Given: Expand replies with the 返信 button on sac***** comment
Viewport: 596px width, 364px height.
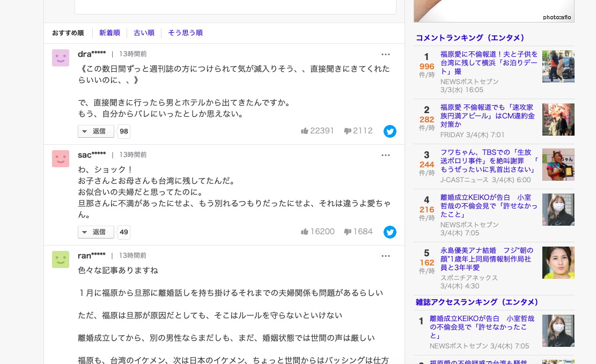Looking at the screenshot, I should tap(96, 232).
